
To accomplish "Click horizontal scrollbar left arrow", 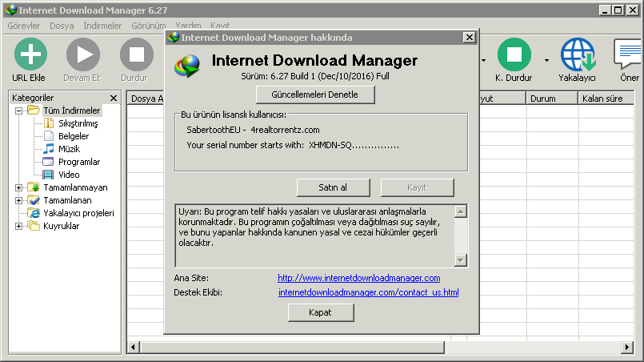I will coord(133,348).
